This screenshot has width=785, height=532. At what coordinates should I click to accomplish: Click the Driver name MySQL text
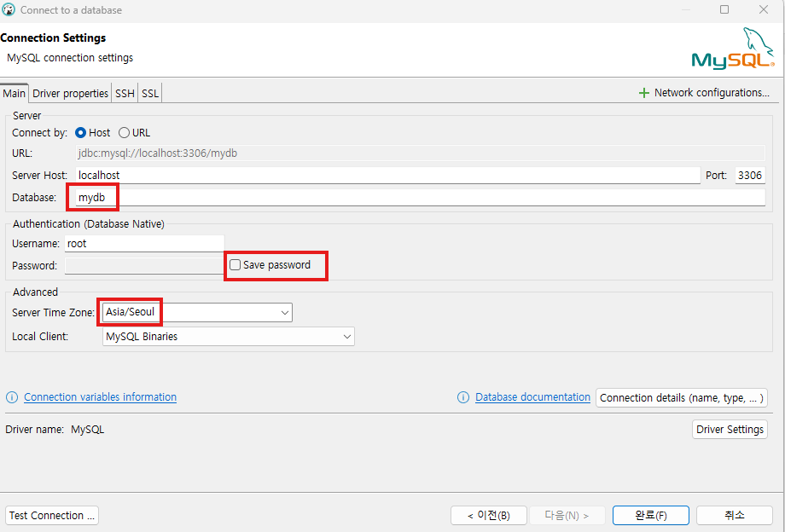55,430
